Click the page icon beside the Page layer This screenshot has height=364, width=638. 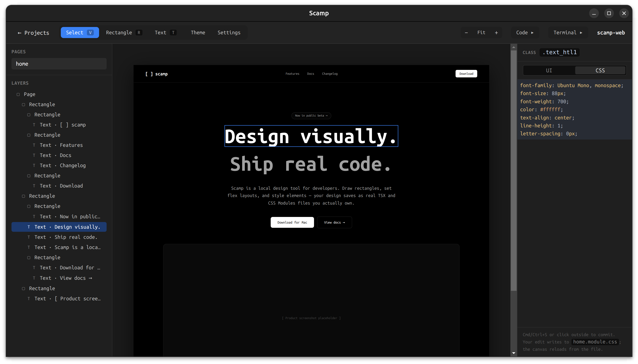click(x=19, y=94)
